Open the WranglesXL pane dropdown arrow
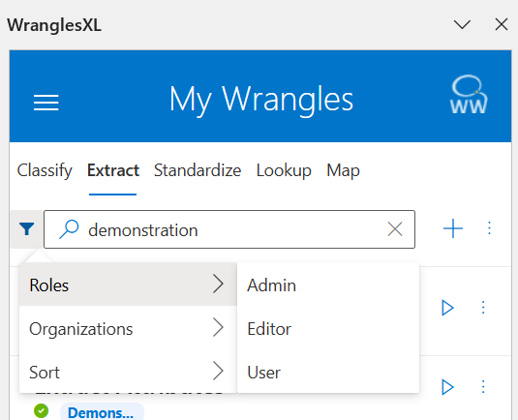Image resolution: width=518 pixels, height=420 pixels. (x=462, y=24)
